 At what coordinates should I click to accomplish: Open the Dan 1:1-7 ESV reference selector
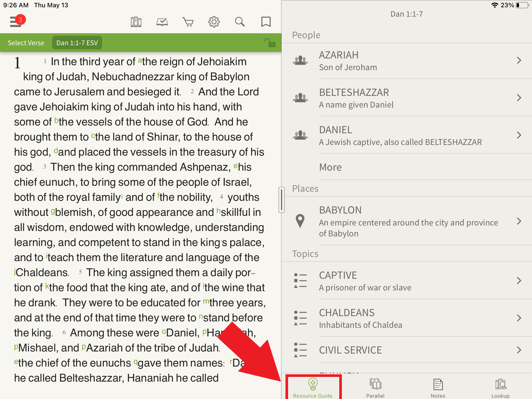[x=77, y=43]
